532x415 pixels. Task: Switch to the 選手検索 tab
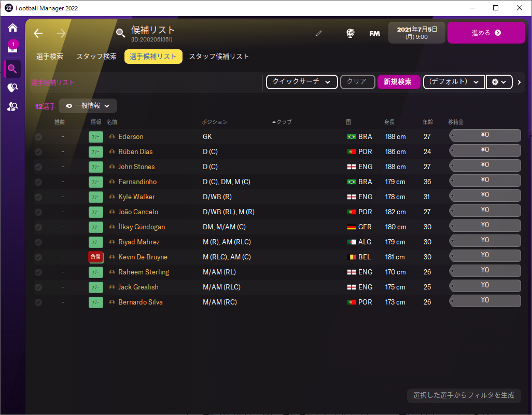(x=50, y=57)
